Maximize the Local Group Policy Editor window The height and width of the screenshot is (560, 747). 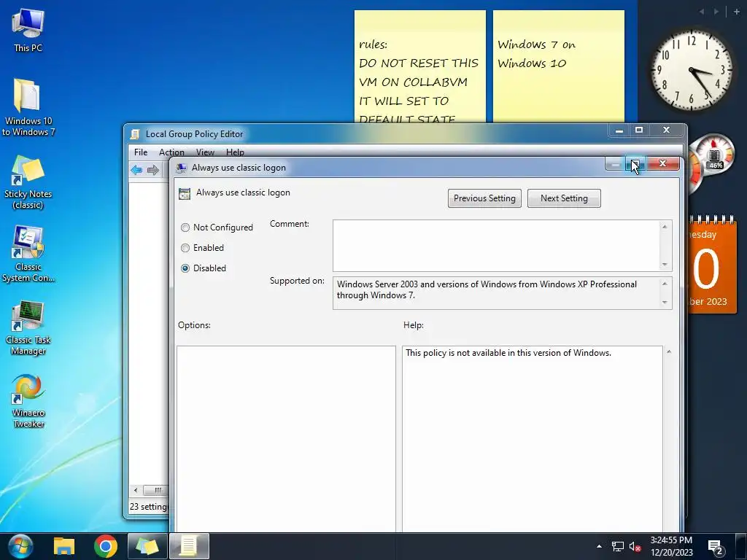639,130
